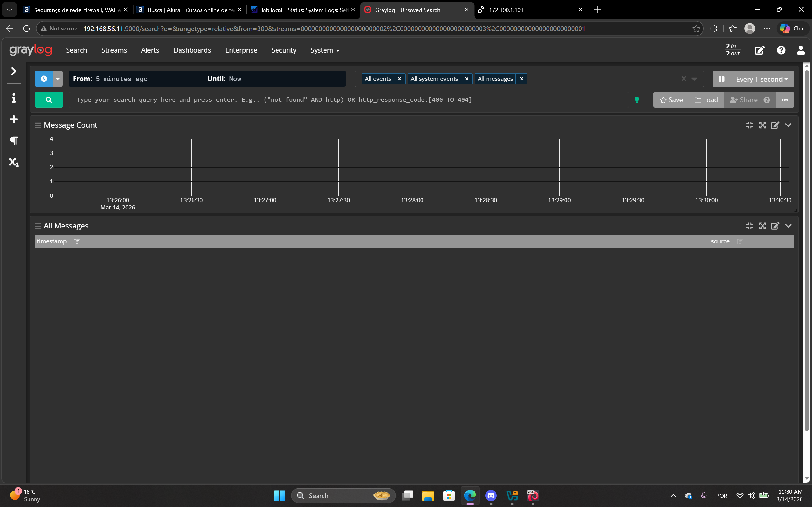Open the Graylog help question icon

point(781,50)
